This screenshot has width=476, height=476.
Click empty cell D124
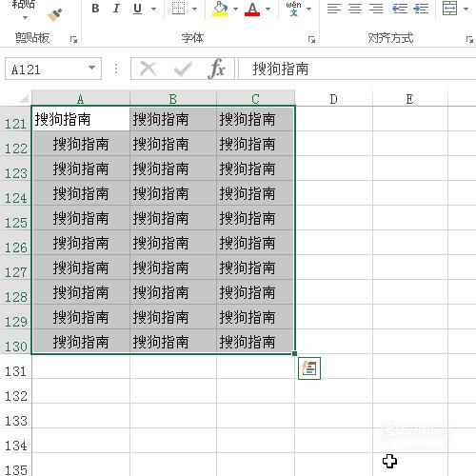(x=333, y=193)
